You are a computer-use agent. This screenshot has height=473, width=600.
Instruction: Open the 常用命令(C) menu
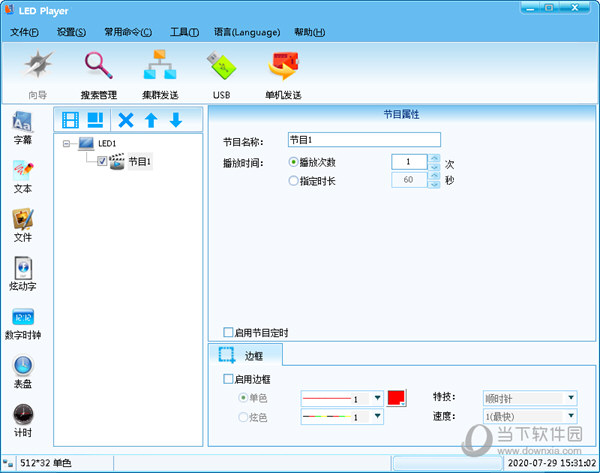tap(128, 32)
